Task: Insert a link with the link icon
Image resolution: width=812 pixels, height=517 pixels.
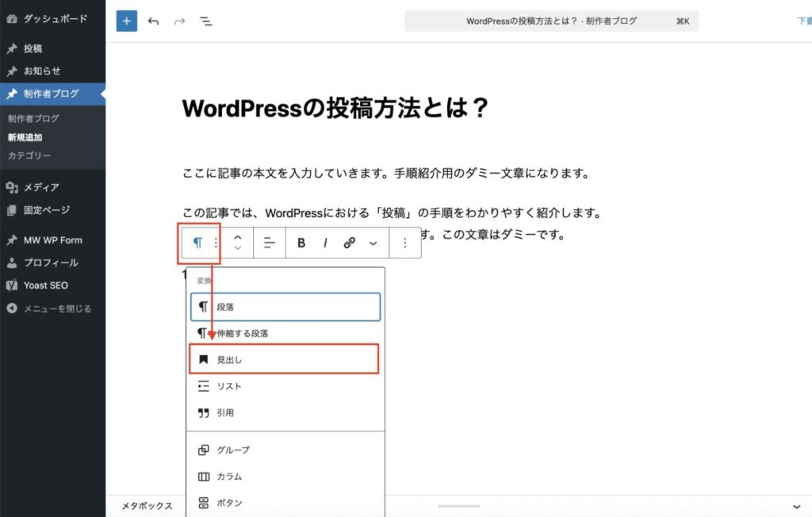Action: [x=350, y=243]
